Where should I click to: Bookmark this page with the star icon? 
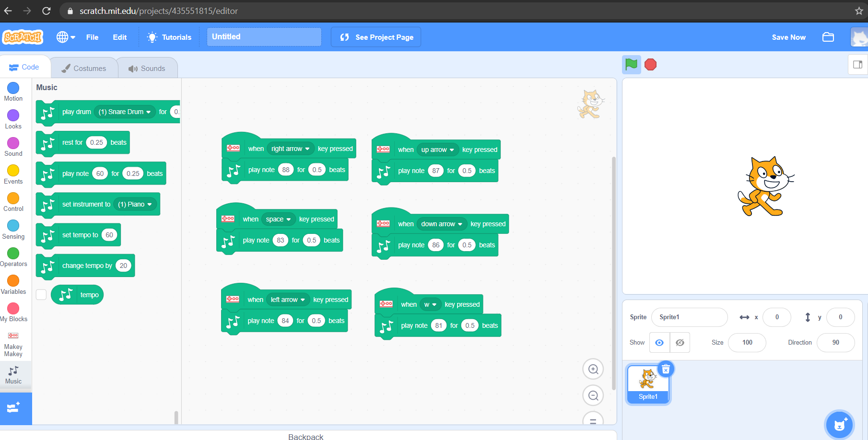[858, 11]
